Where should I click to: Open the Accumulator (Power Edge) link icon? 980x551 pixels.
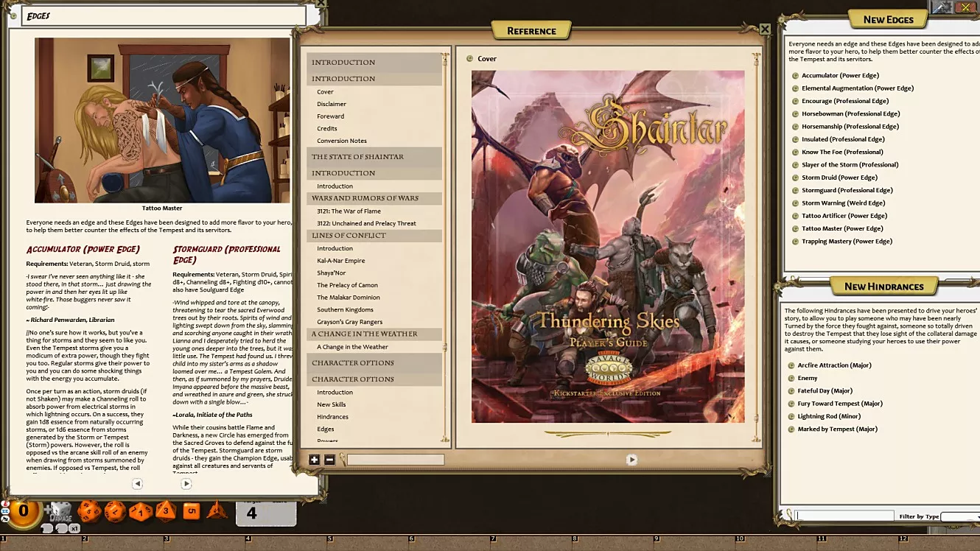point(795,75)
